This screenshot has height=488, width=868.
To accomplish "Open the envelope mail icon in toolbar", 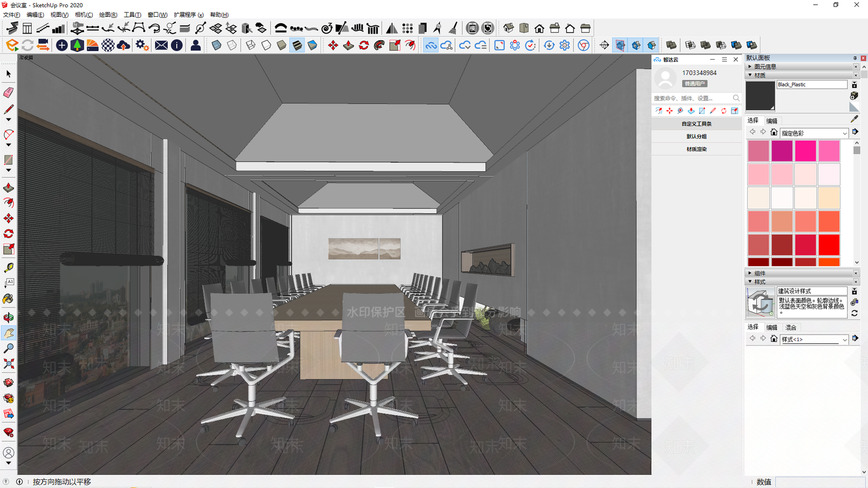I will pos(161,45).
